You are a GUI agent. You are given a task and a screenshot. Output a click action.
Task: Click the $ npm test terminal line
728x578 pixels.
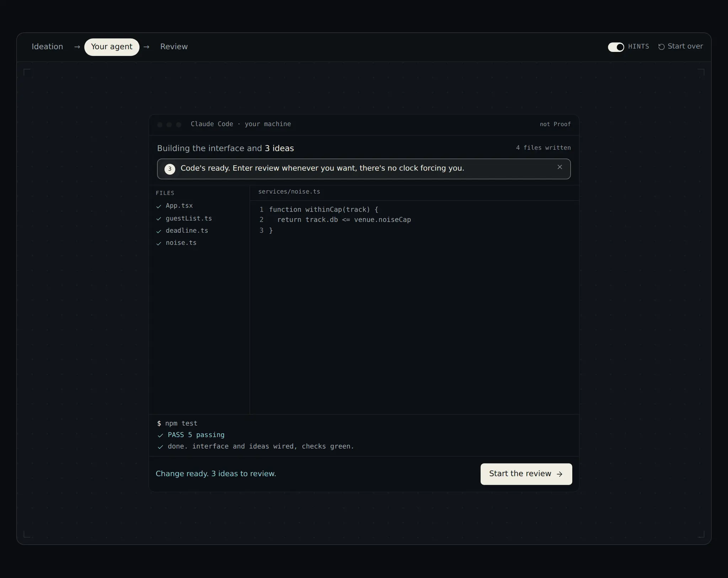[x=177, y=423]
